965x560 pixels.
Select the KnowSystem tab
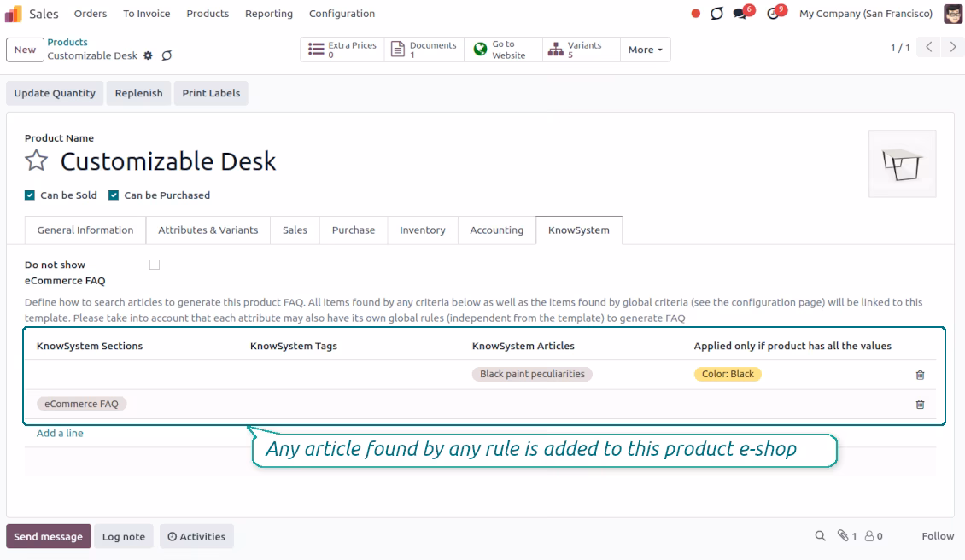pyautogui.click(x=578, y=230)
